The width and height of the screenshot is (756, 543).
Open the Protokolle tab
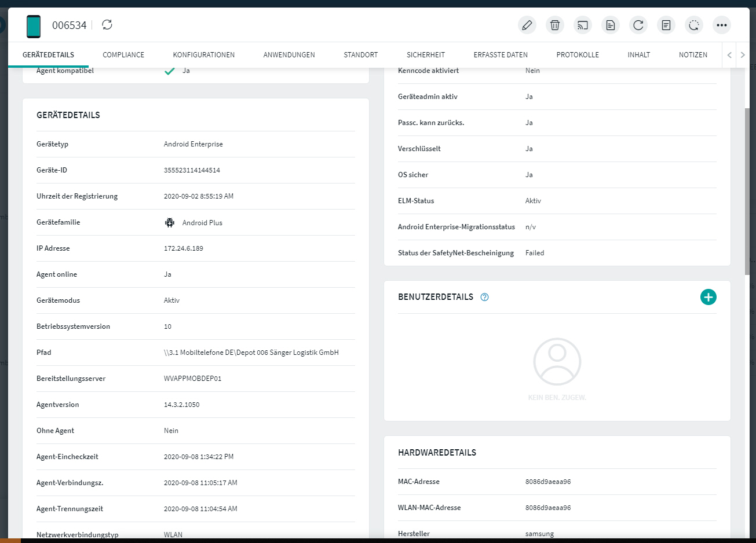coord(578,55)
